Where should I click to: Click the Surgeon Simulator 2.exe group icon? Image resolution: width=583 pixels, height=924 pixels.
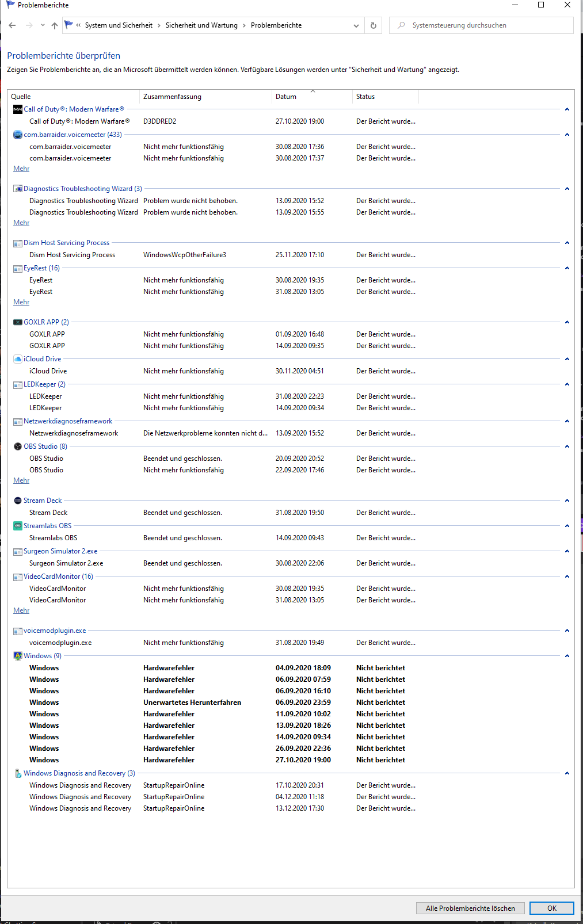18,551
